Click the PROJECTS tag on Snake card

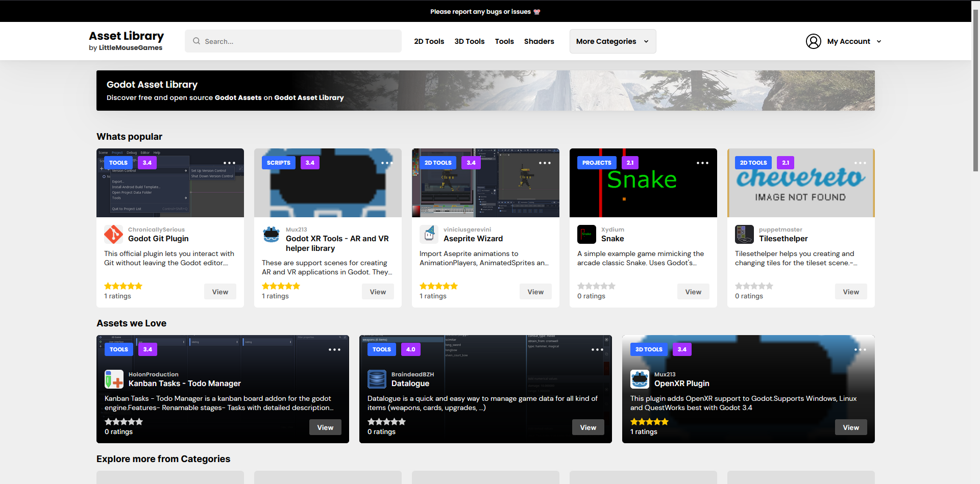click(x=597, y=163)
